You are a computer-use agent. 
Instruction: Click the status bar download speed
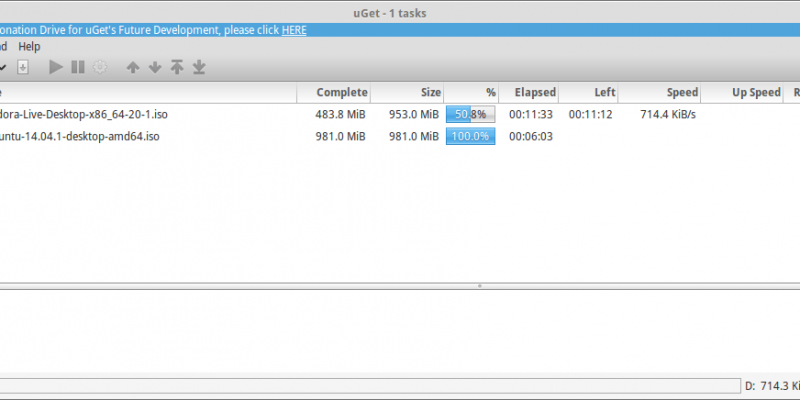click(x=772, y=386)
